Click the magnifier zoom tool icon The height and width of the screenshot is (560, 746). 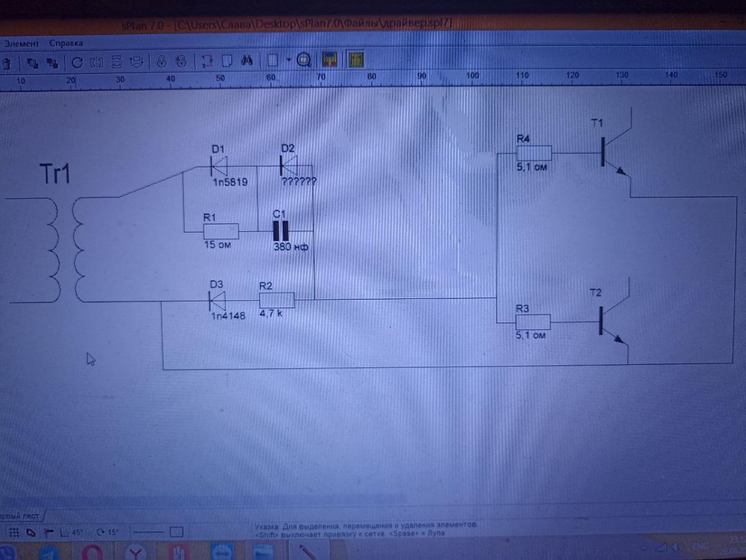click(x=304, y=61)
